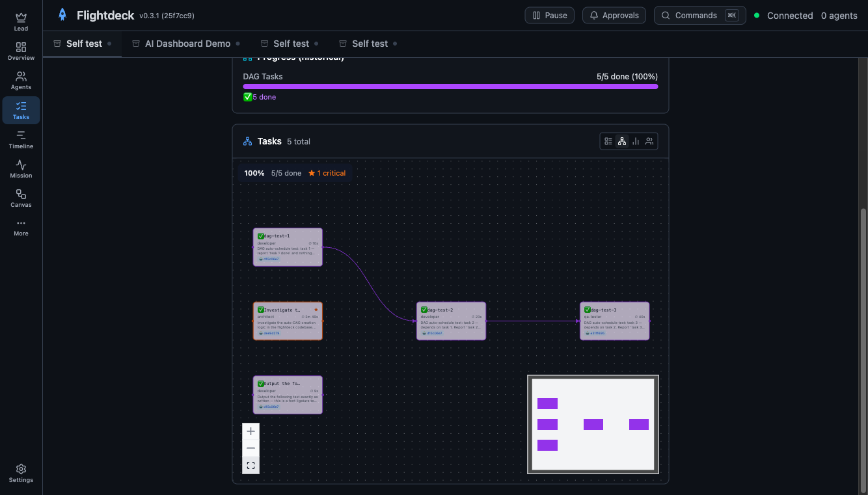
Task: Select the Overview sidebar icon
Action: pyautogui.click(x=20, y=51)
